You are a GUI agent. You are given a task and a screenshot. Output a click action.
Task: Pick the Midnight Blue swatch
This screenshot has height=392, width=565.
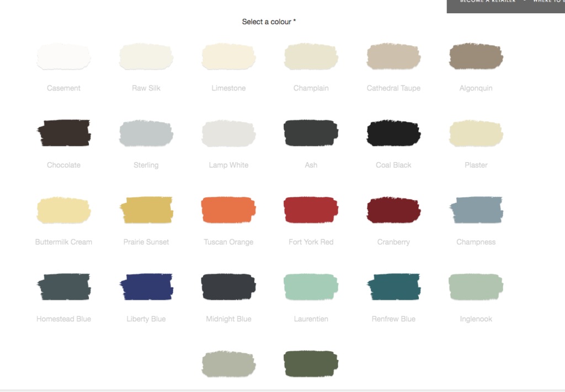coord(229,287)
